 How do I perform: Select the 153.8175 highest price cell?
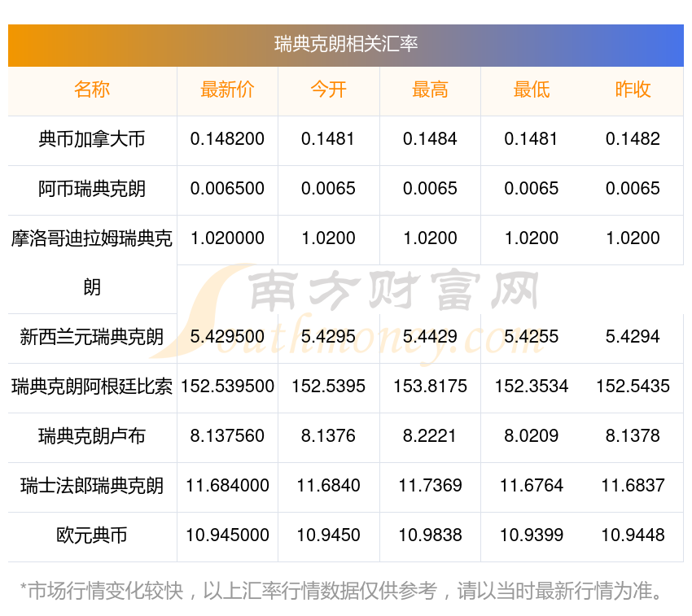click(x=430, y=387)
